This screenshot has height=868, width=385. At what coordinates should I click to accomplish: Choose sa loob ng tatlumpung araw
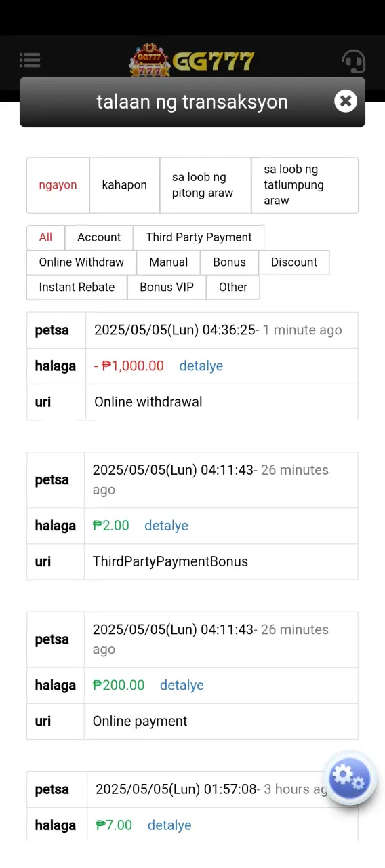pyautogui.click(x=304, y=185)
